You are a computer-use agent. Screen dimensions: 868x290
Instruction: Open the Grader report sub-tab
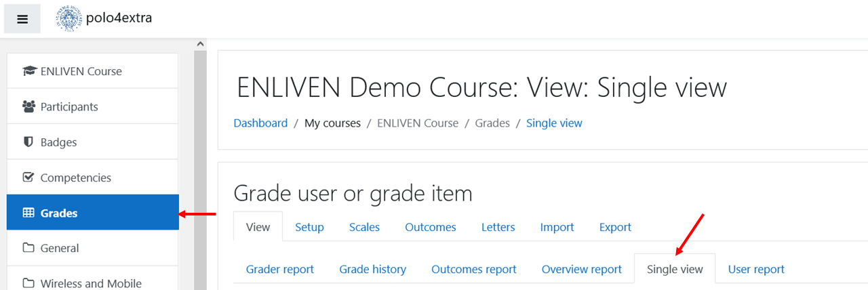pyautogui.click(x=280, y=269)
